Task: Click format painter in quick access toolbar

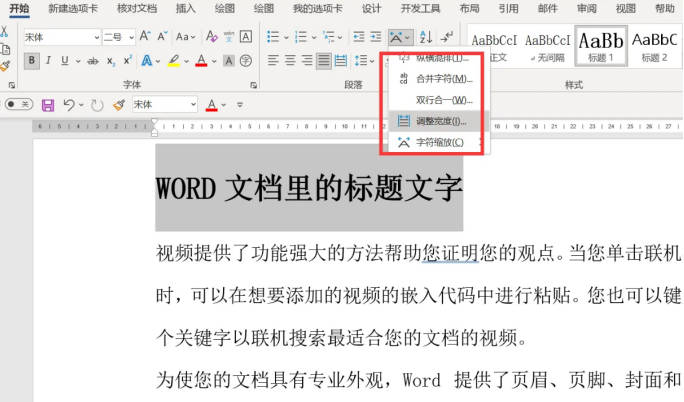Action: click(119, 105)
